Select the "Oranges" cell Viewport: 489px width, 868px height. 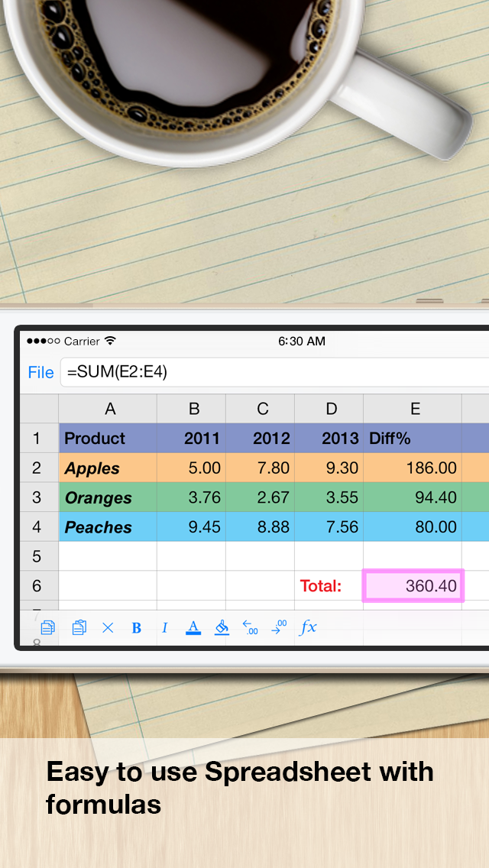coord(108,497)
